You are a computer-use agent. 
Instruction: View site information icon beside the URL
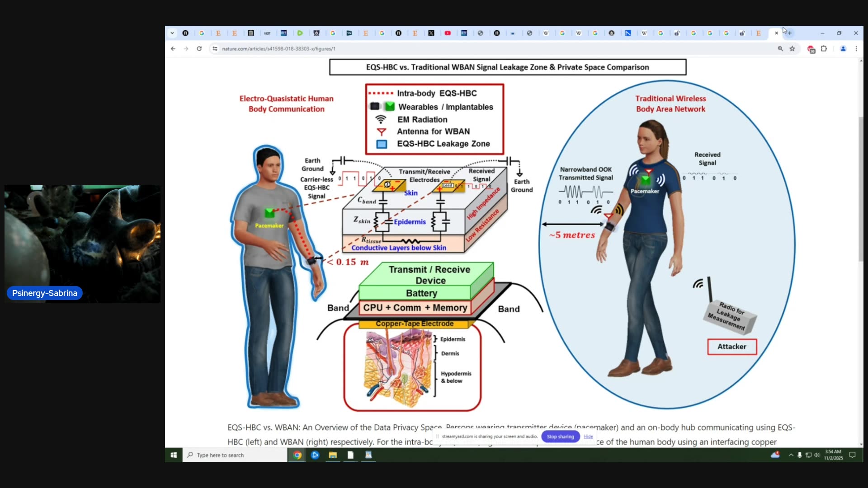click(215, 49)
